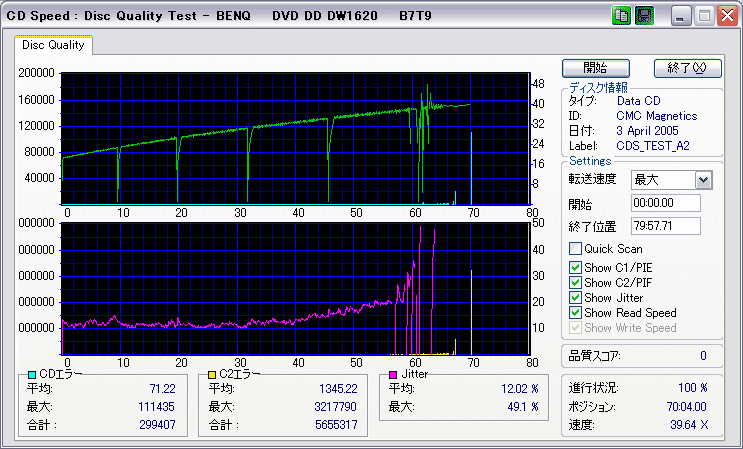Click the C2 error total value 5655317
The width and height of the screenshot is (743, 449).
coord(336,425)
